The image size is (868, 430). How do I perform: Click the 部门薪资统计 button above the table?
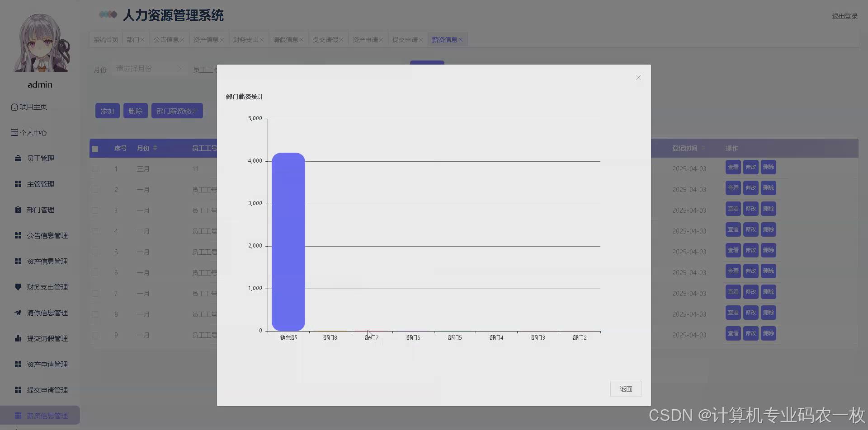coord(177,111)
